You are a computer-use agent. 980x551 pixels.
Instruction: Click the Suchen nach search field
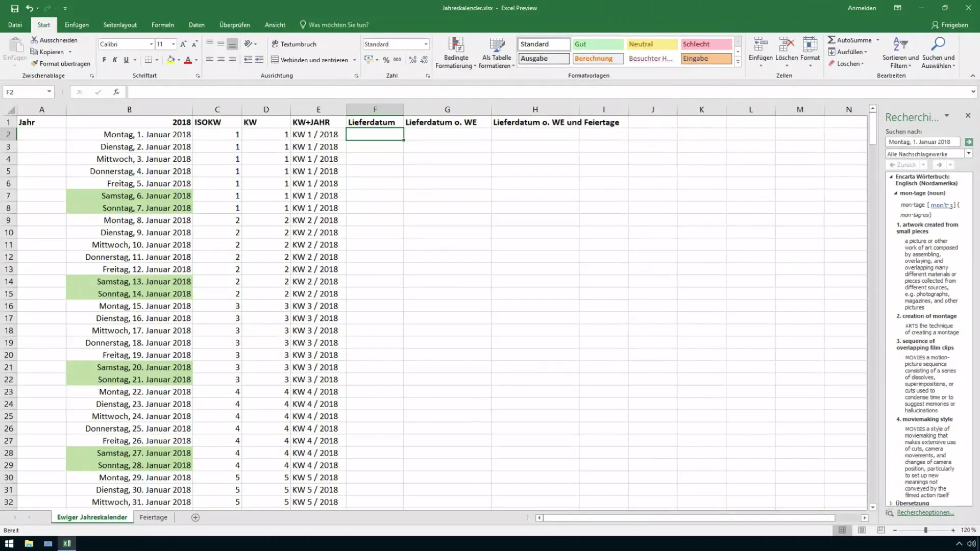click(922, 142)
